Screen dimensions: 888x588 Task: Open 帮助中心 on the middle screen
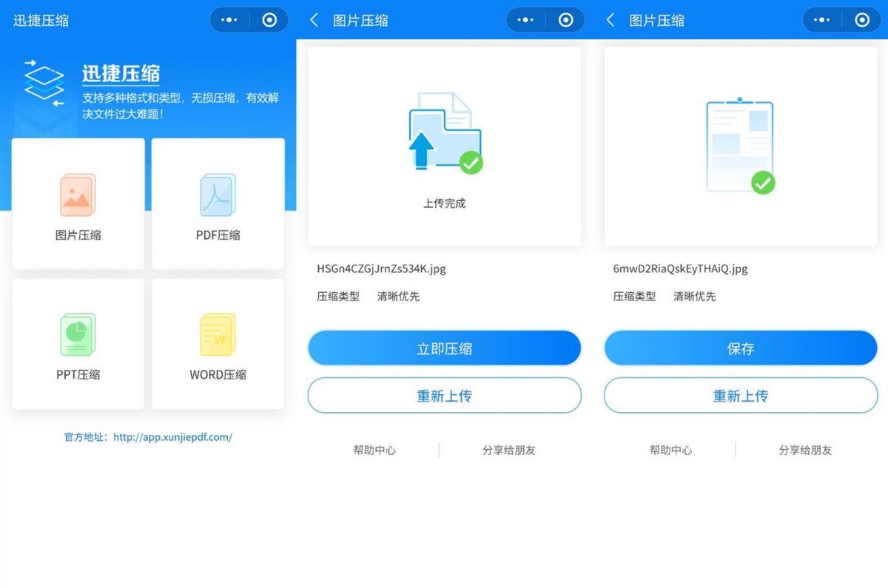tap(374, 450)
